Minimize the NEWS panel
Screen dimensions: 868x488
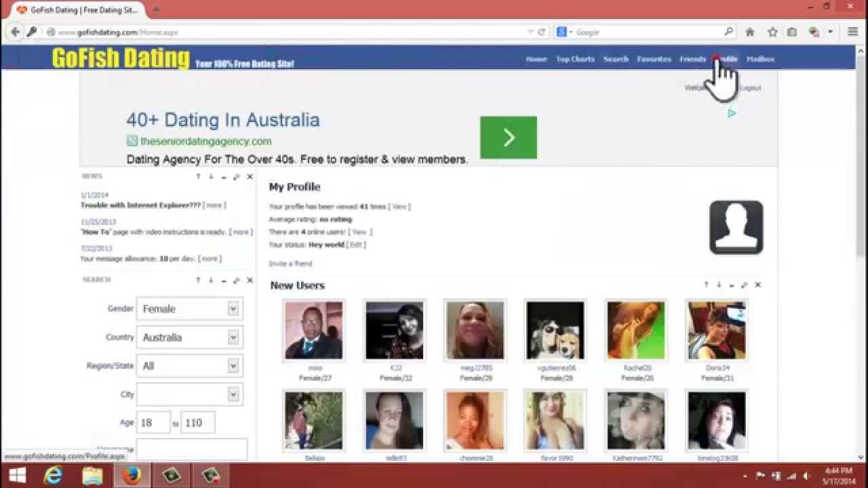[x=224, y=176]
